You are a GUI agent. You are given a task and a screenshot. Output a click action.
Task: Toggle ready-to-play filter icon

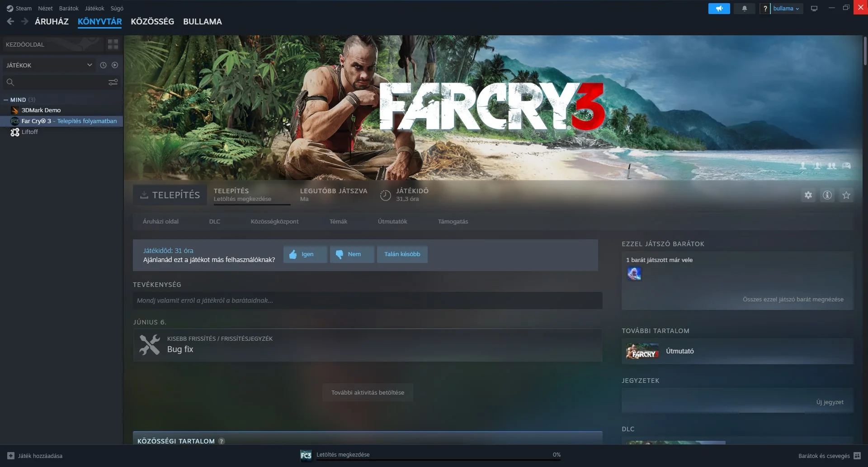tap(115, 65)
